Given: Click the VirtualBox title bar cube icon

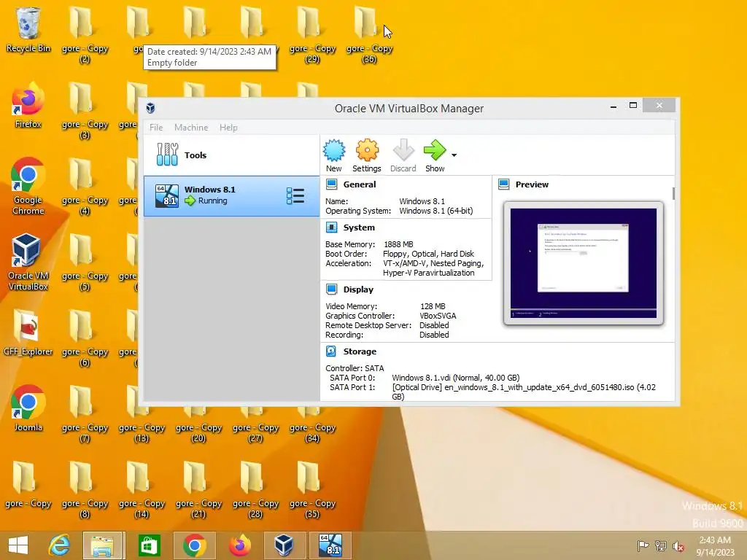Looking at the screenshot, I should [x=150, y=108].
